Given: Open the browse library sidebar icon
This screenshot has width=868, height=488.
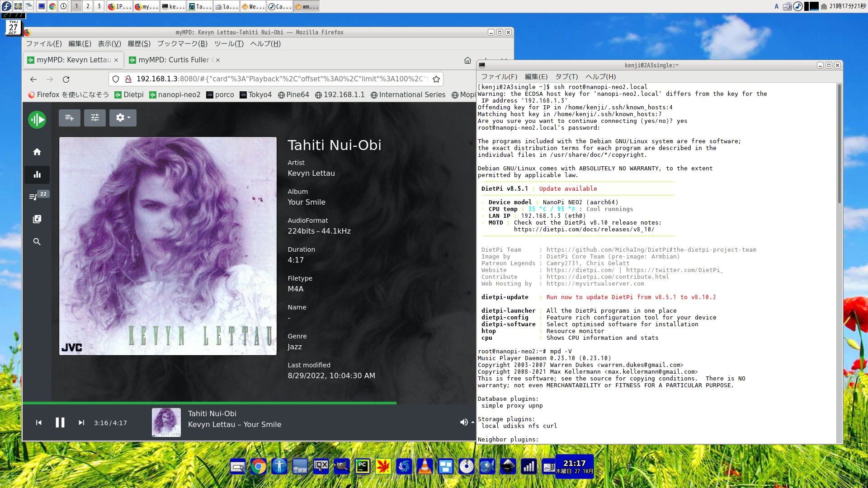Looking at the screenshot, I should click(x=37, y=219).
